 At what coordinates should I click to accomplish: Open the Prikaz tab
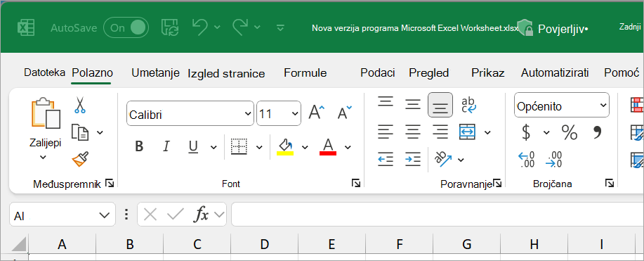coord(488,73)
